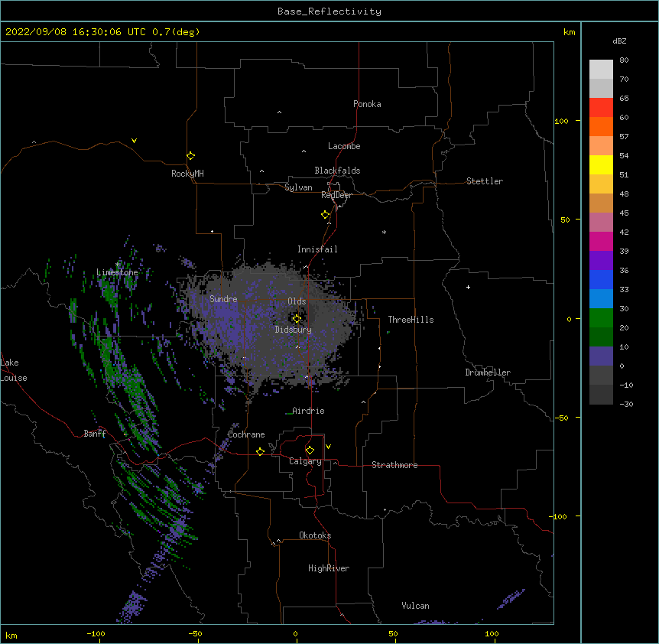Click the yellow V marker right of Calgary's diamond

click(328, 447)
